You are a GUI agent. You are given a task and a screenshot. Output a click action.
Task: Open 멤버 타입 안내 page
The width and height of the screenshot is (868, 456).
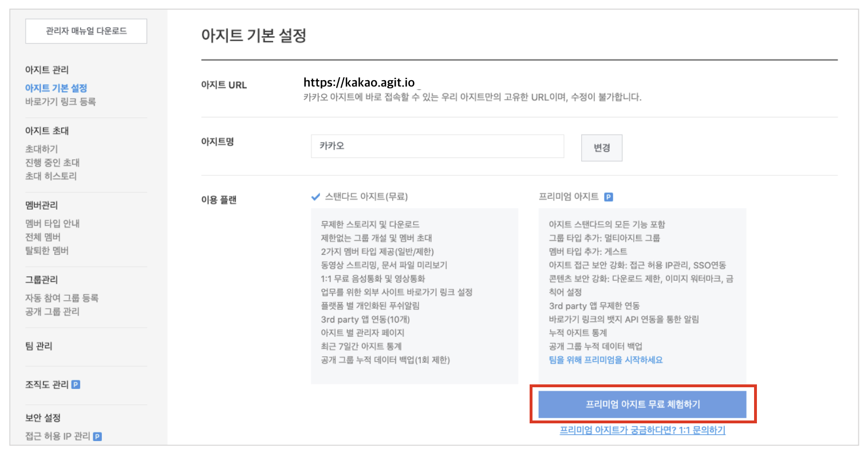click(52, 223)
